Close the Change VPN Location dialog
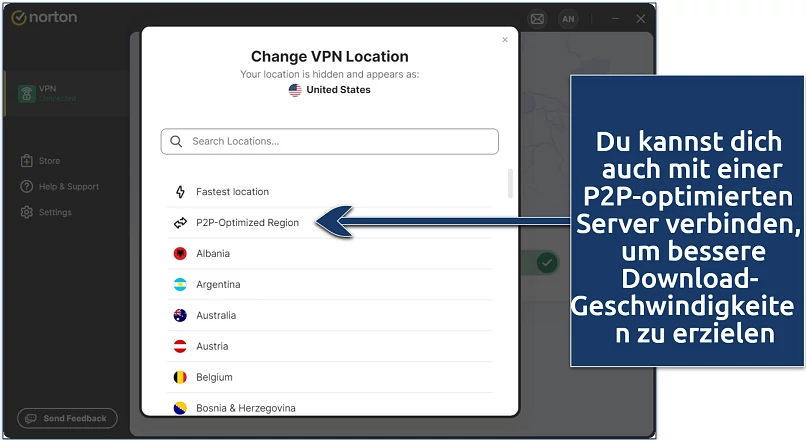The height and width of the screenshot is (440, 806). [x=505, y=40]
